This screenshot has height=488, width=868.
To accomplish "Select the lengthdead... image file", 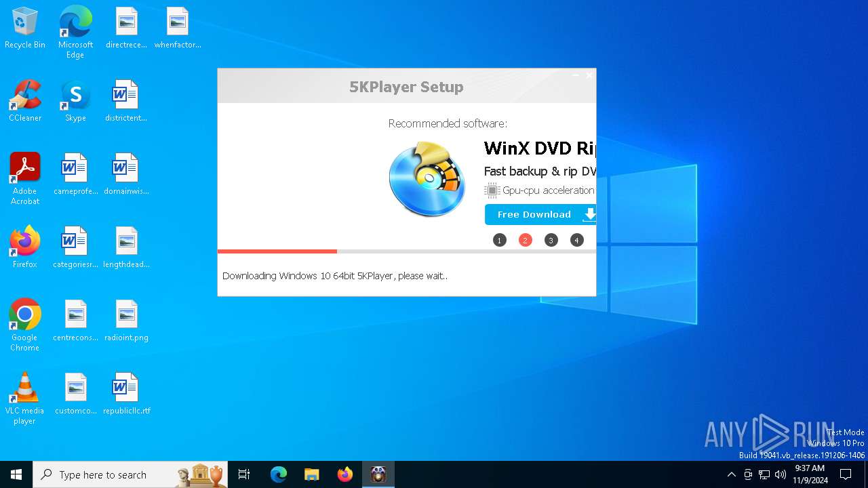I will [x=126, y=247].
